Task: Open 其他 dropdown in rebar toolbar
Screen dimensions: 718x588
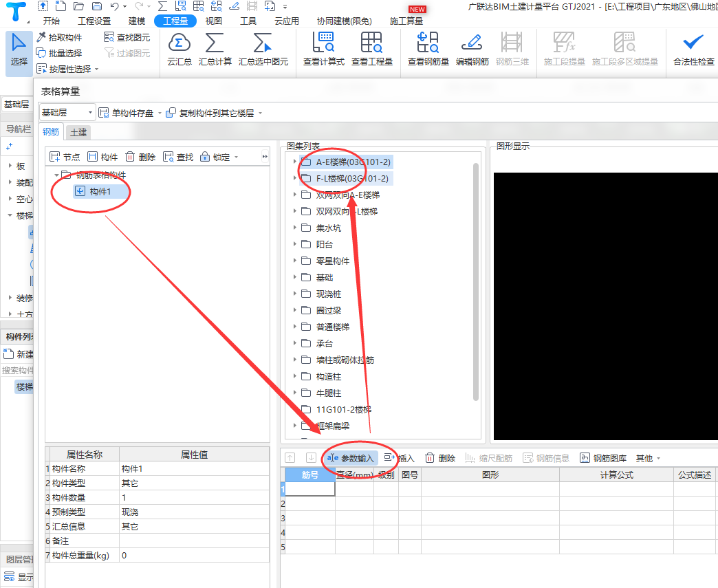Action: tap(648, 458)
